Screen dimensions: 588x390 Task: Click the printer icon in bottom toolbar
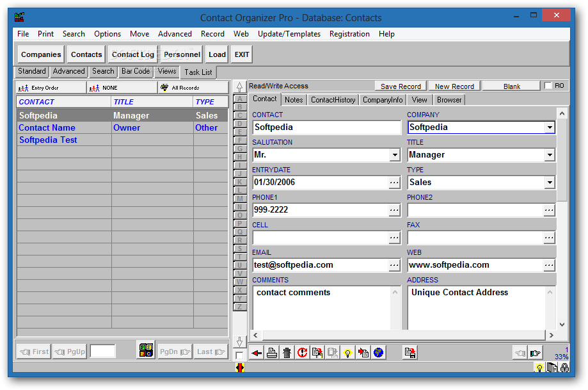[x=272, y=353]
